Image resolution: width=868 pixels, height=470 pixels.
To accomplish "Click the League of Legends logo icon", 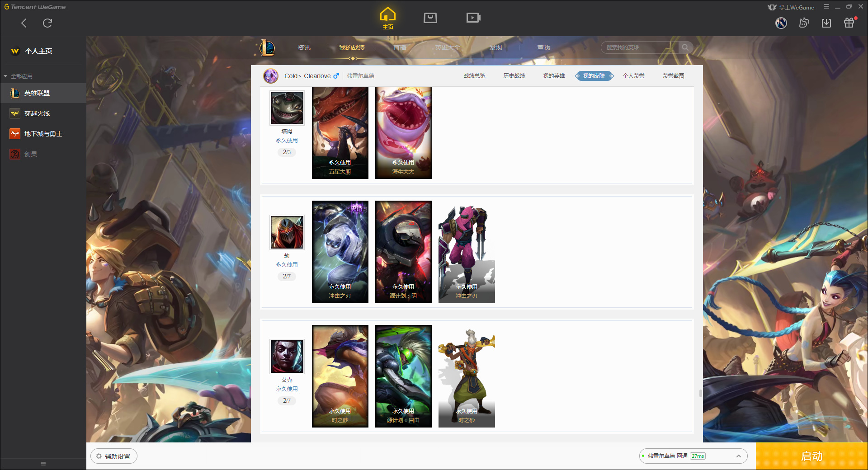I will (267, 47).
